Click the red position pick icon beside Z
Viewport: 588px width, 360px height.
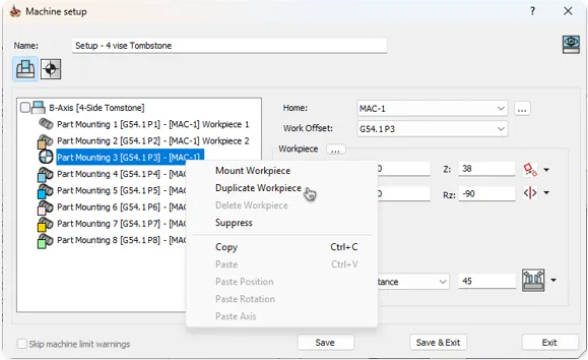[x=530, y=170]
